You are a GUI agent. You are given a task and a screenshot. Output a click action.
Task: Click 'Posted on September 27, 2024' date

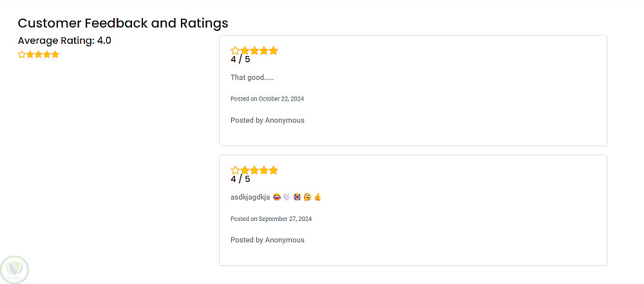pyautogui.click(x=271, y=219)
